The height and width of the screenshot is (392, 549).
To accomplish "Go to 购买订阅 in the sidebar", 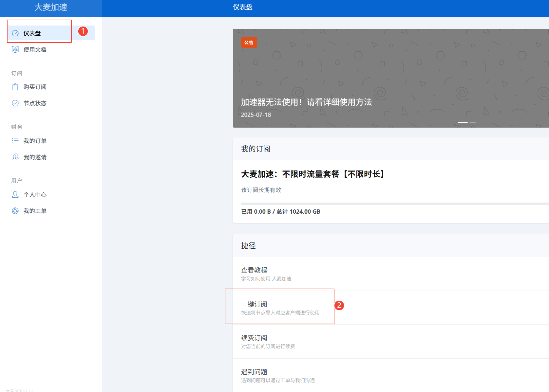I will tap(35, 87).
